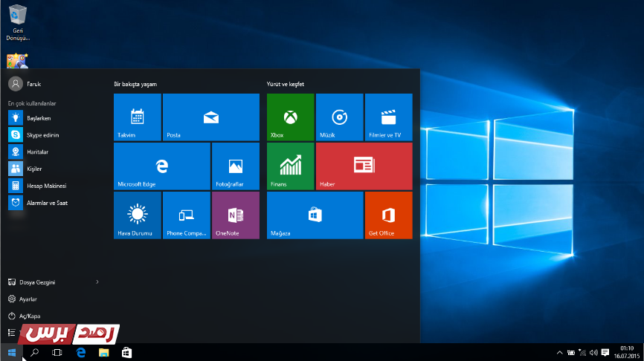This screenshot has height=361, width=644.
Task: Launch the OneNote tile
Action: [236, 215]
